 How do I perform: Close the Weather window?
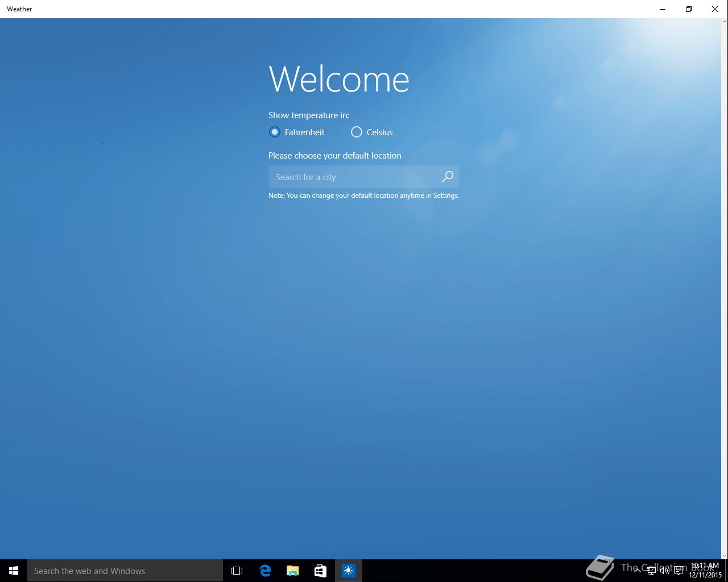[715, 9]
